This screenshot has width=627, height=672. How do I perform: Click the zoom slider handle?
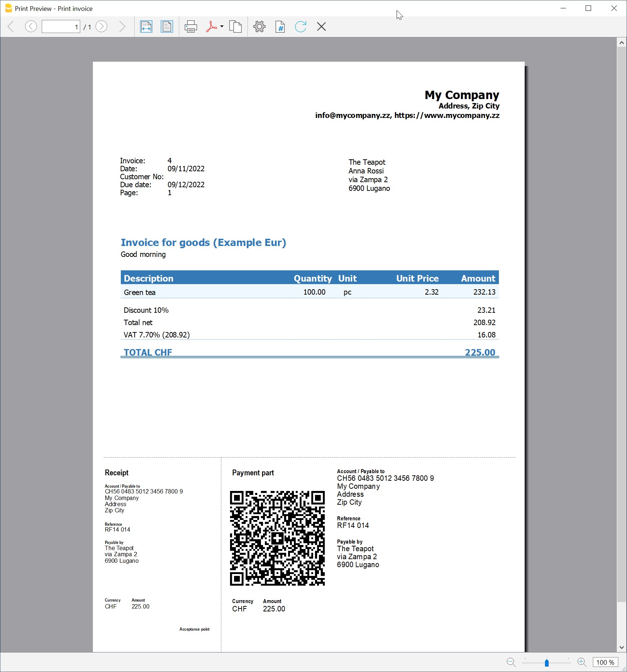[x=547, y=663]
